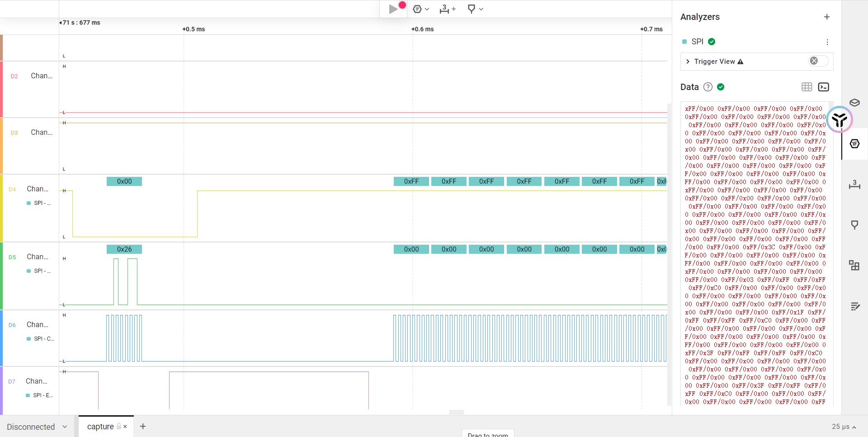
Task: Open the notes sidebar icon
Action: point(854,307)
